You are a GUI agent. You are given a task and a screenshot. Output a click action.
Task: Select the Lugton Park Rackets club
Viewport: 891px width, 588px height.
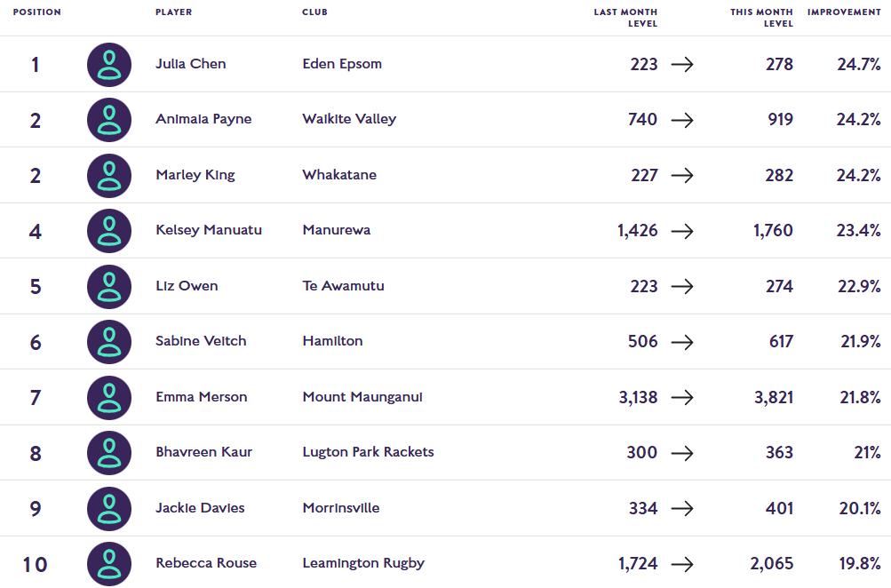click(x=368, y=452)
